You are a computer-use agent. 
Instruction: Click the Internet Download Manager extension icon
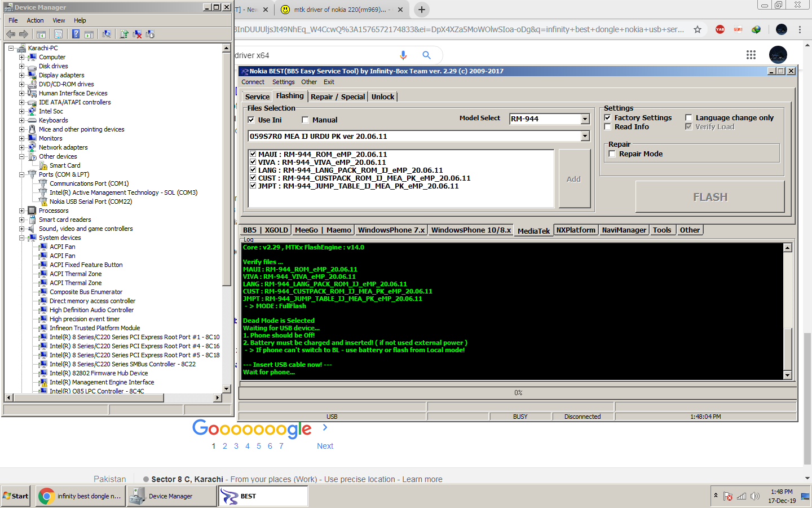(x=756, y=29)
